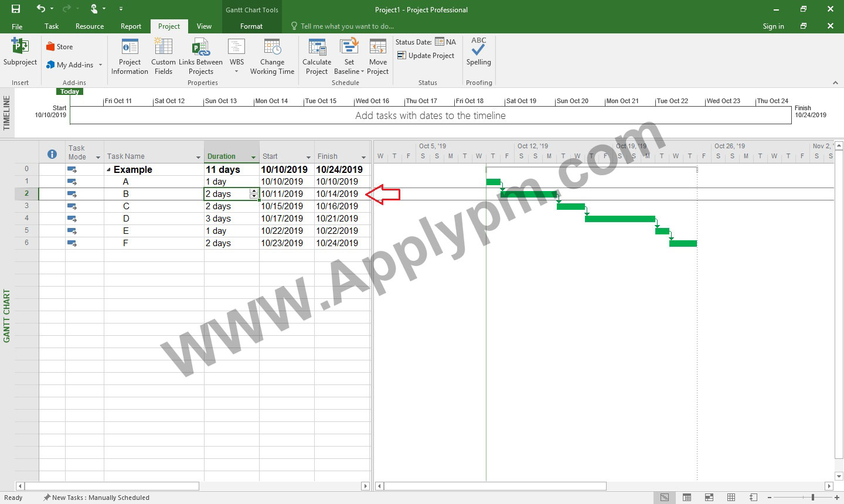This screenshot has height=504, width=844.
Task: Switch to Task Usage view icon in status bar
Action: click(x=687, y=498)
